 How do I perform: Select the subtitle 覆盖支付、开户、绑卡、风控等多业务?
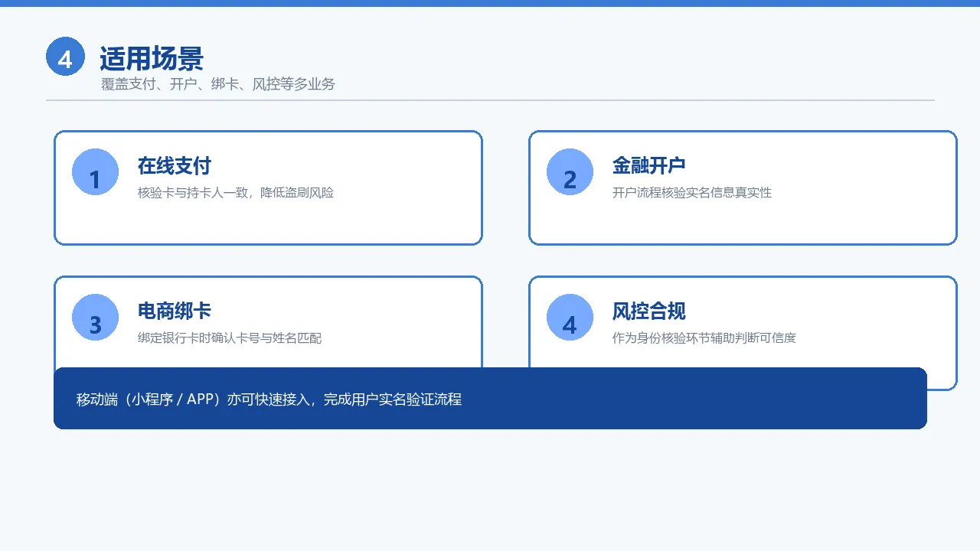(x=218, y=84)
